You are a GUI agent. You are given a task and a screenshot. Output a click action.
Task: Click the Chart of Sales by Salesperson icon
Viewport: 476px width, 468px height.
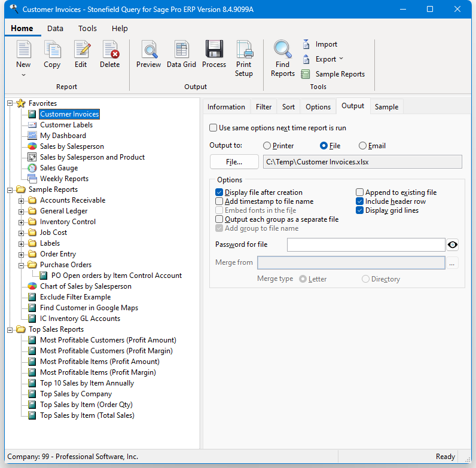click(x=32, y=286)
